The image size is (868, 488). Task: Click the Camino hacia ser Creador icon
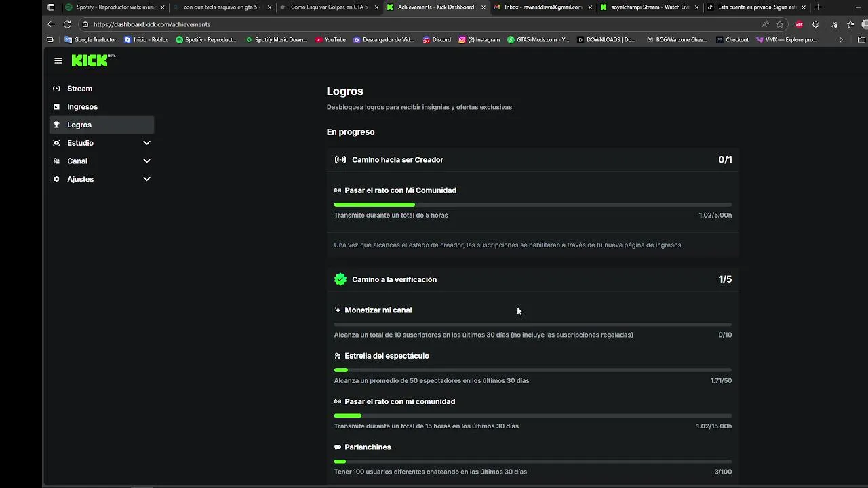(340, 160)
